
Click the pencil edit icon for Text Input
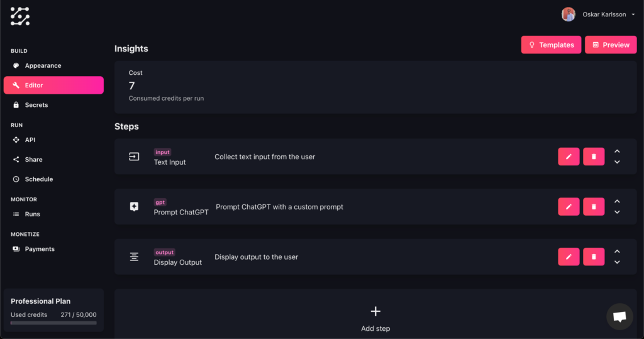[x=569, y=157]
